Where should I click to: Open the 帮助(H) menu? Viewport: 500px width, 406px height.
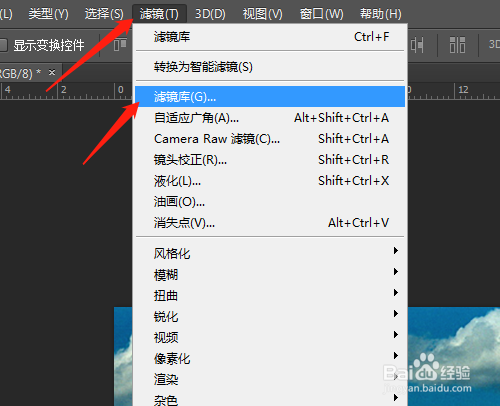tap(380, 14)
